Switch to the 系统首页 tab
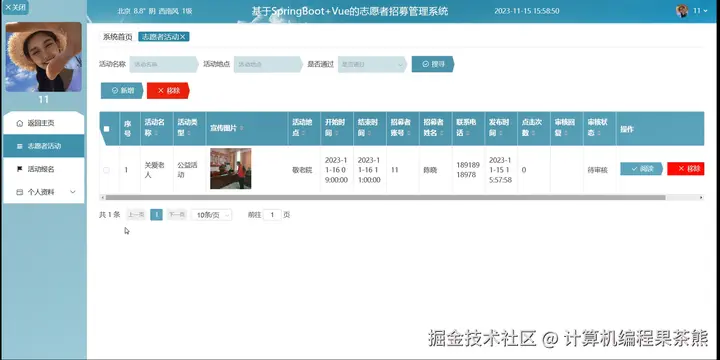Image resolution: width=720 pixels, height=360 pixels. 117,37
